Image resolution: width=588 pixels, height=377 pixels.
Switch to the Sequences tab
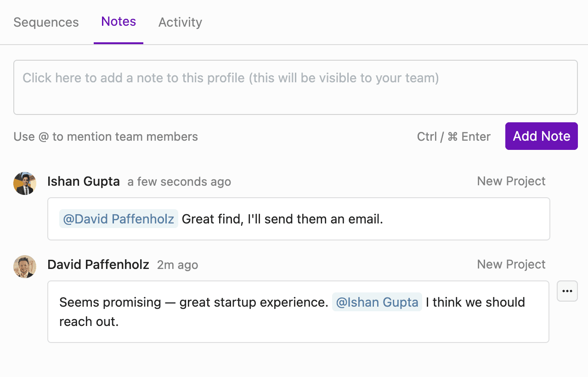point(46,22)
